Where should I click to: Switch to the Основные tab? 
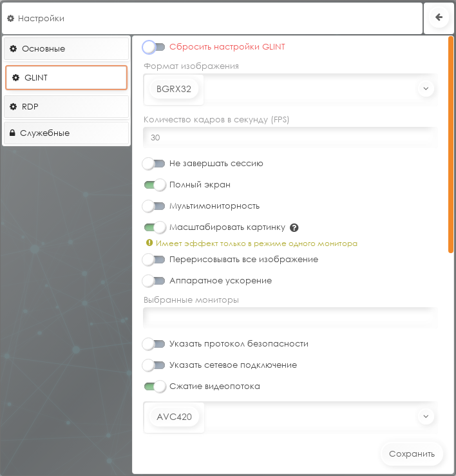click(x=66, y=49)
